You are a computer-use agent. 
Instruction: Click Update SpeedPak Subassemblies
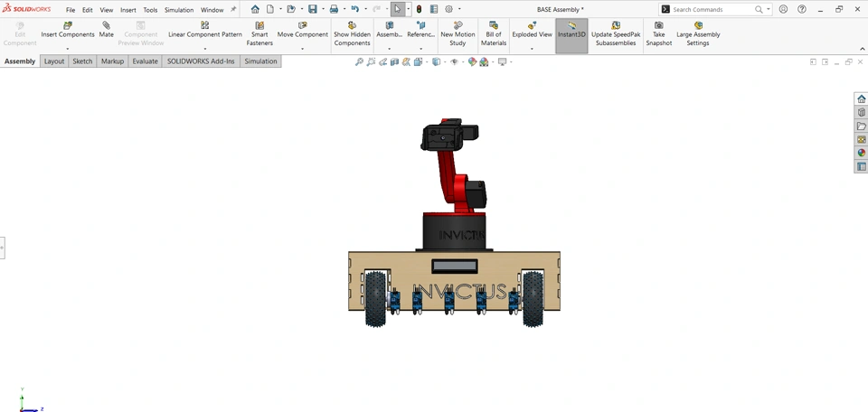tap(616, 33)
